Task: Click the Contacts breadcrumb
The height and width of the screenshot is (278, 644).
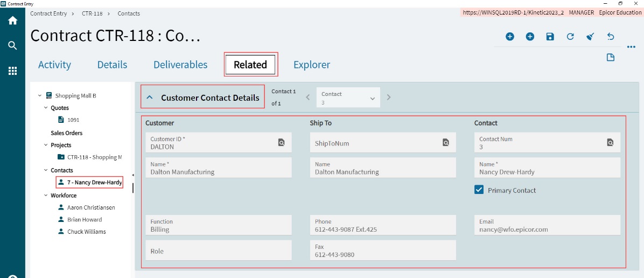Action: point(129,13)
